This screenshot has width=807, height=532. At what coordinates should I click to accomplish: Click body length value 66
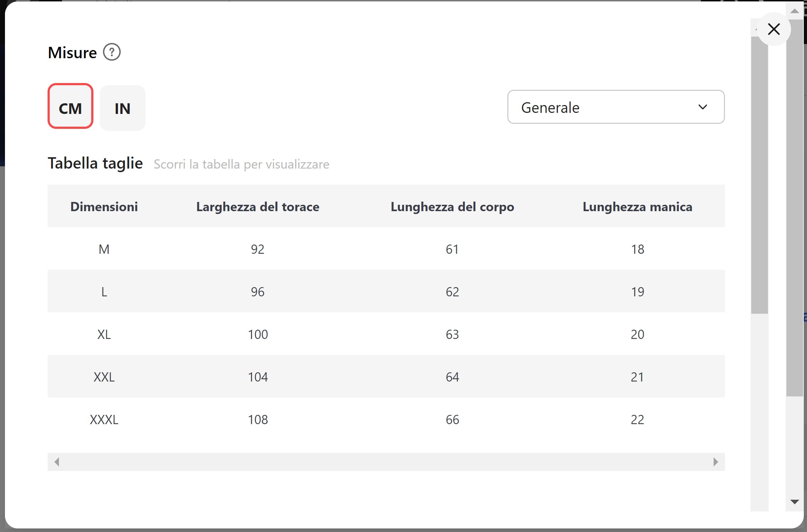click(x=452, y=419)
